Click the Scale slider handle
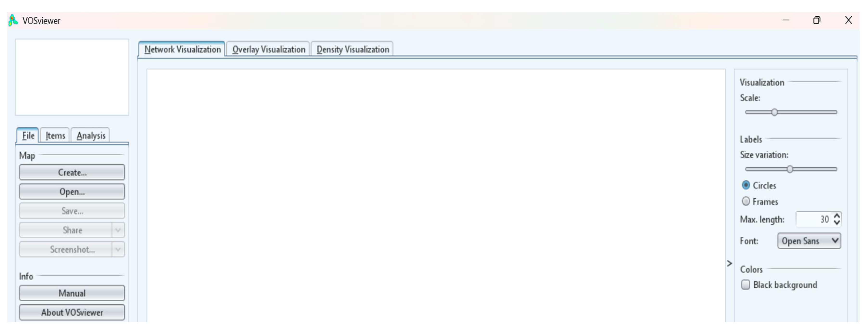The width and height of the screenshot is (868, 330). click(774, 112)
